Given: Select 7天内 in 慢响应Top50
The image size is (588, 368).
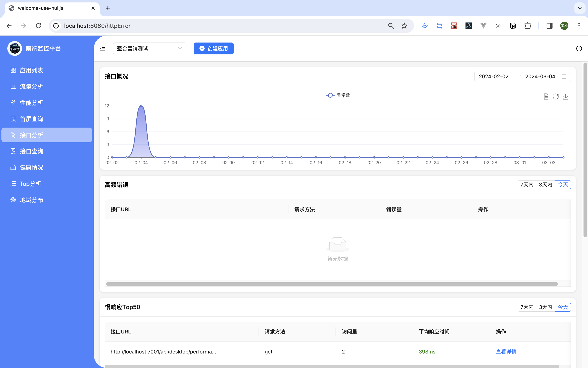Looking at the screenshot, I should (x=527, y=307).
